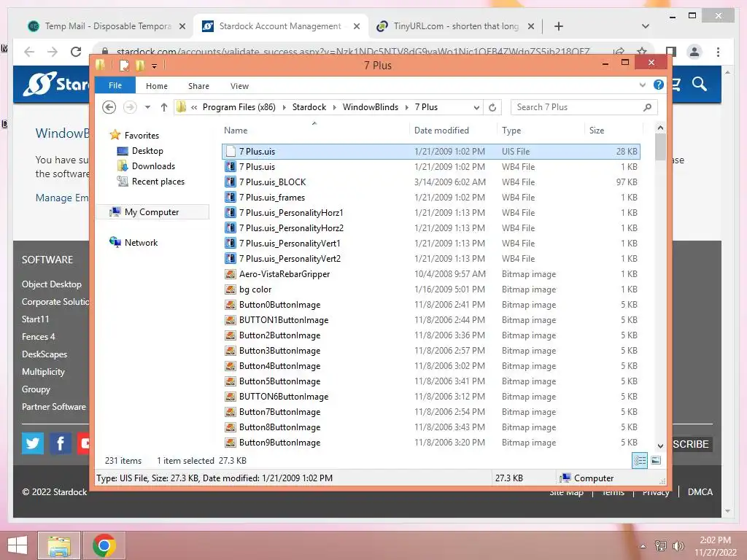
Task: Click Fences 4 footer link
Action: [38, 336]
